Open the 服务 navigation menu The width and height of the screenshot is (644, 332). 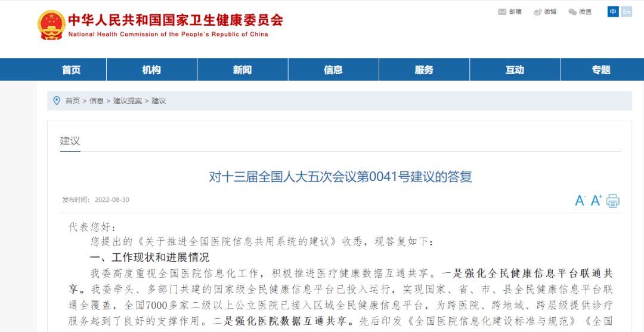coord(424,69)
